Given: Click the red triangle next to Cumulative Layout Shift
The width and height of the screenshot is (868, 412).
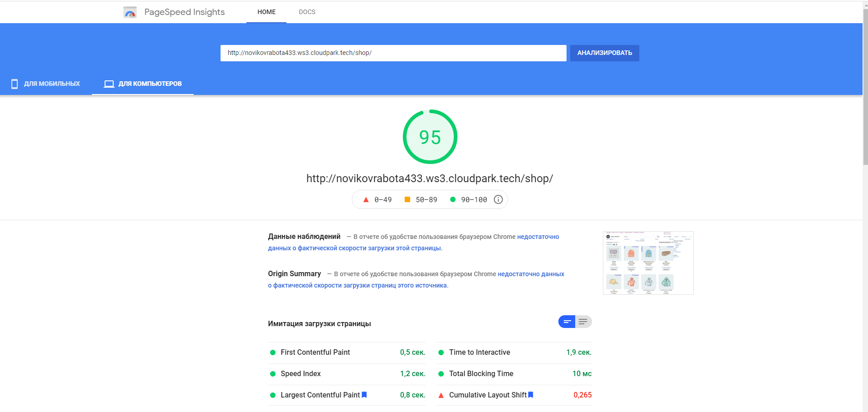Looking at the screenshot, I should coord(441,395).
